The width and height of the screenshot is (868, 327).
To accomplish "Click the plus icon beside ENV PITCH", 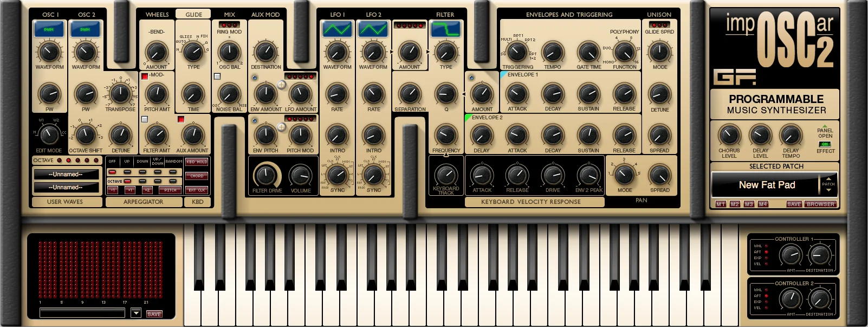I will (282, 127).
